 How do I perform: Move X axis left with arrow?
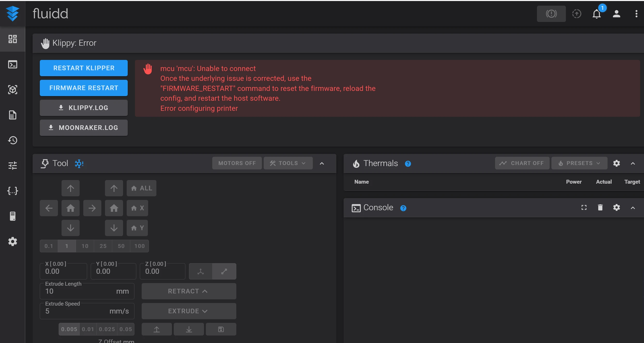(x=49, y=208)
